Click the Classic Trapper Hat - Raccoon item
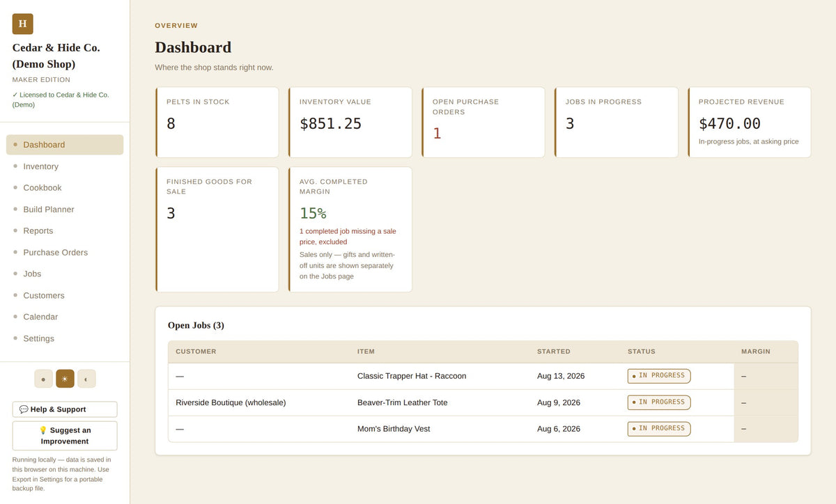Image resolution: width=836 pixels, height=504 pixels. click(412, 376)
